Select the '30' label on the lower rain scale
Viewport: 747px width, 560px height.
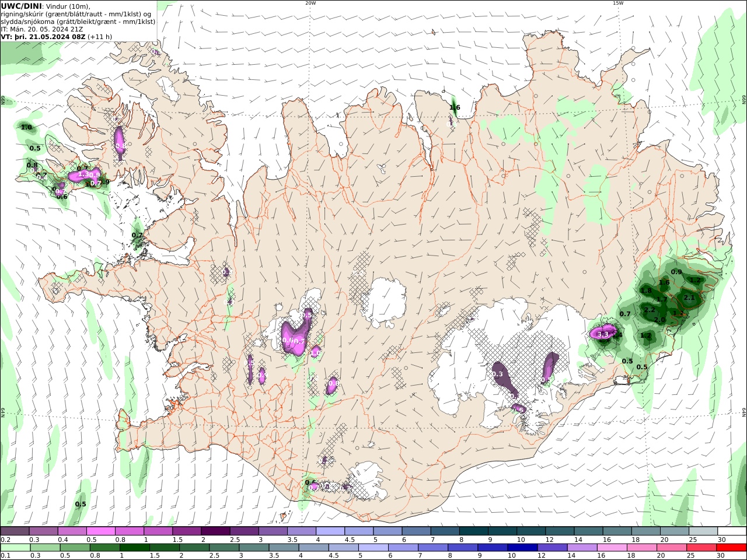pos(721,556)
